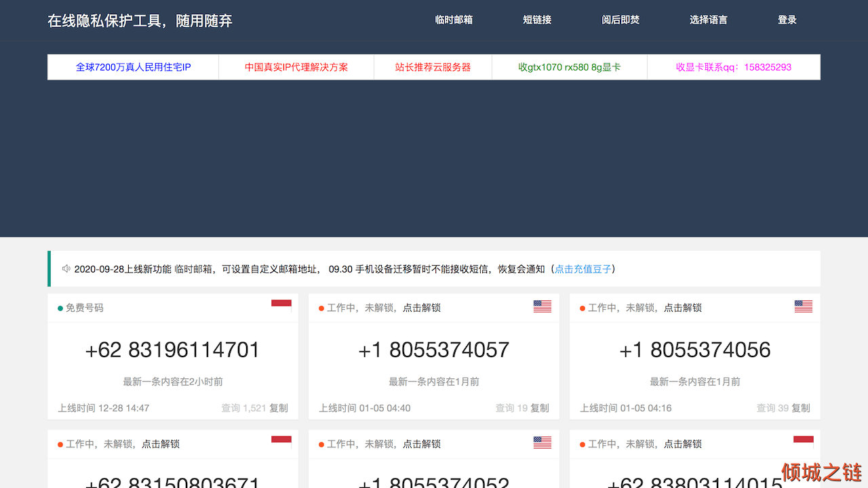Open the 收gtx1070 rx580 8g显卡 link
This screenshot has width=868, height=488.
(570, 67)
